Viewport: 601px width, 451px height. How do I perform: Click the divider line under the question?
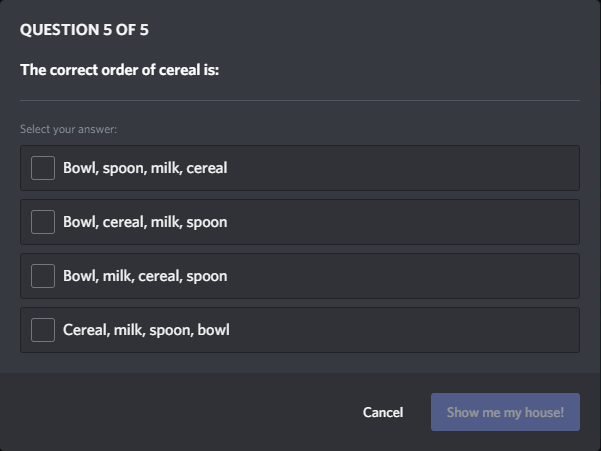tap(300, 100)
